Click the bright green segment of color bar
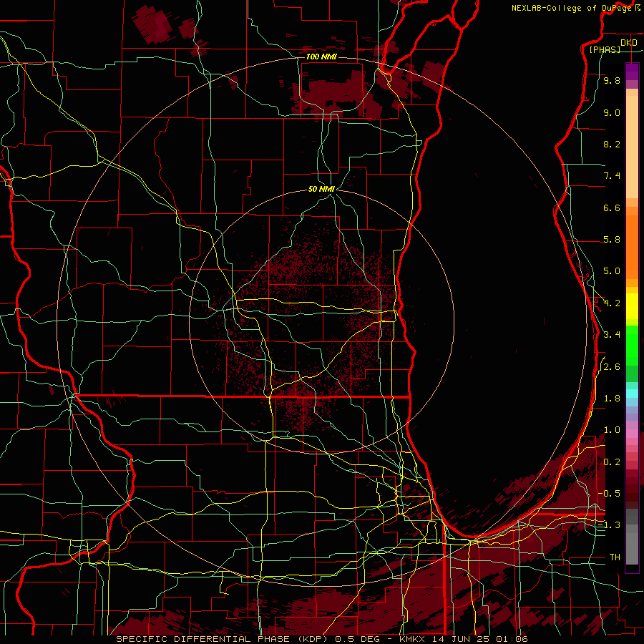 632,344
